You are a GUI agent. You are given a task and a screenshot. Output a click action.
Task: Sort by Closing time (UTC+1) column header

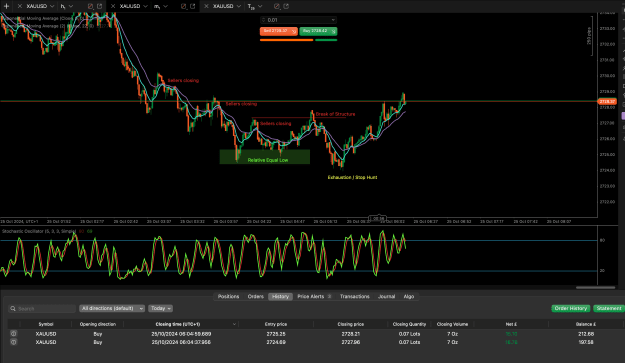coord(178,324)
